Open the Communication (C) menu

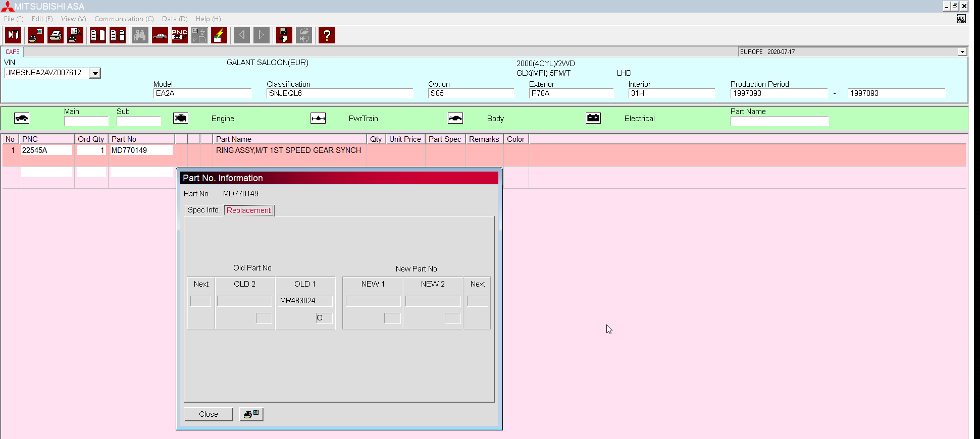click(x=124, y=19)
